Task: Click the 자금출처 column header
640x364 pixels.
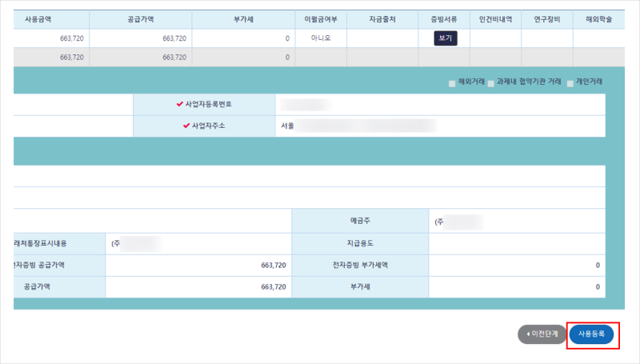Action: coord(382,19)
